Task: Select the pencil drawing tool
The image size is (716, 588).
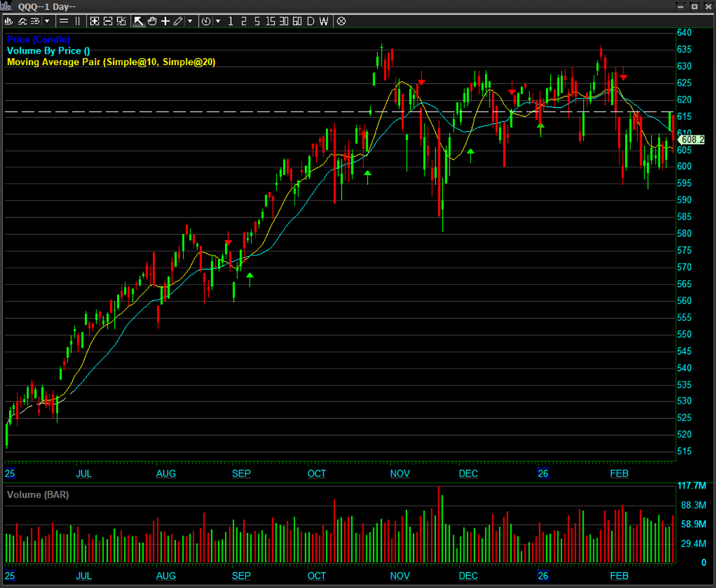Action: click(x=177, y=21)
